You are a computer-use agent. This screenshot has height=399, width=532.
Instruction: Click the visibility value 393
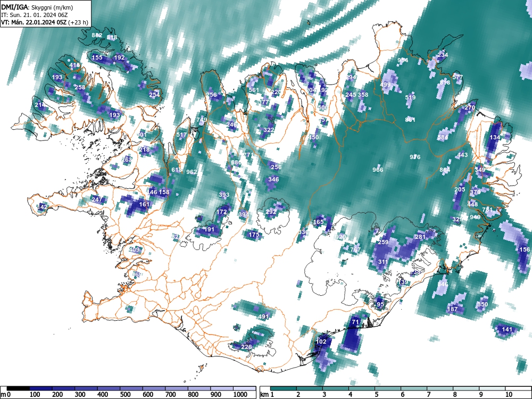[x=224, y=195]
